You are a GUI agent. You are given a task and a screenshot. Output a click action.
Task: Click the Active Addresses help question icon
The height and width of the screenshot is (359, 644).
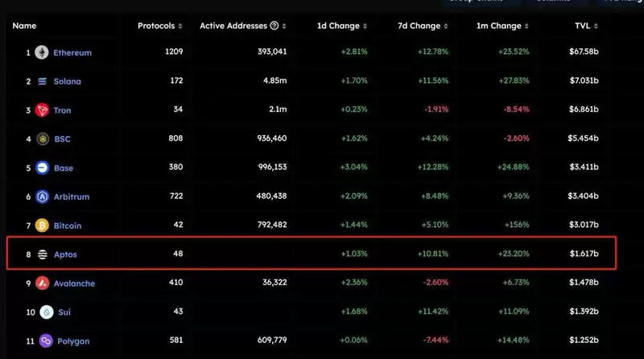coord(275,26)
